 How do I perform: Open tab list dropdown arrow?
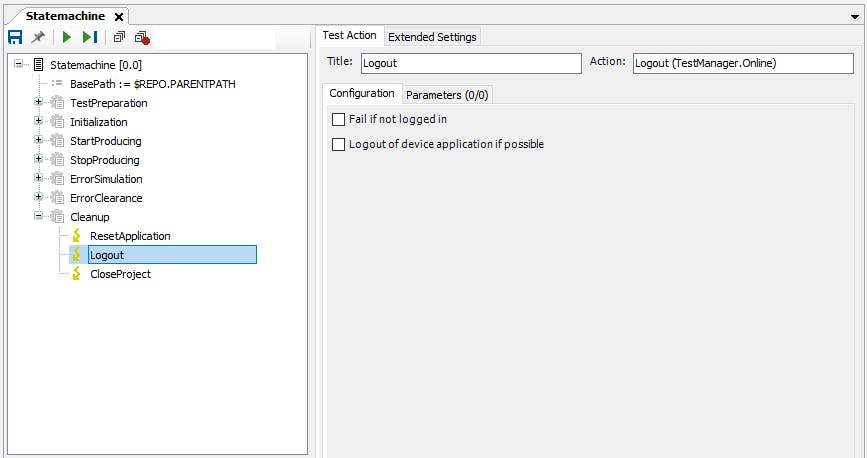click(x=855, y=17)
